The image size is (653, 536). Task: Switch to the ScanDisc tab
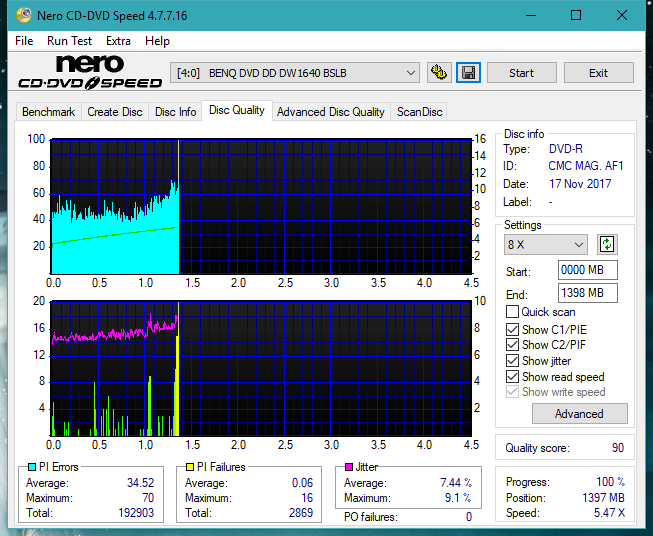419,112
